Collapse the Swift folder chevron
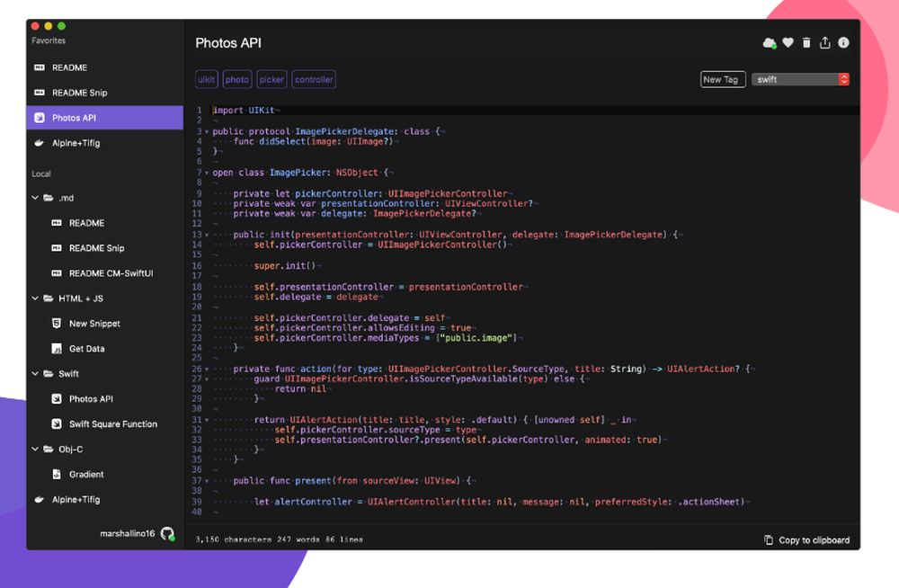 35,373
